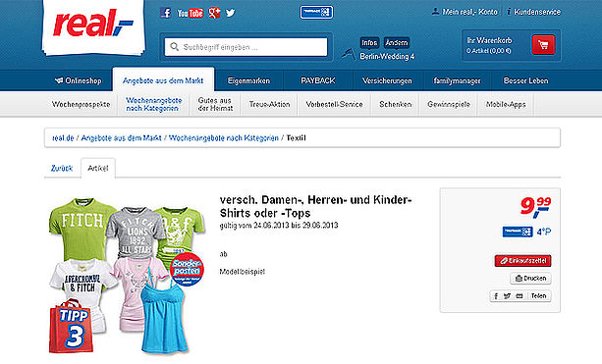Share via email icon in price box
The width and height of the screenshot is (602, 364).
tap(520, 296)
